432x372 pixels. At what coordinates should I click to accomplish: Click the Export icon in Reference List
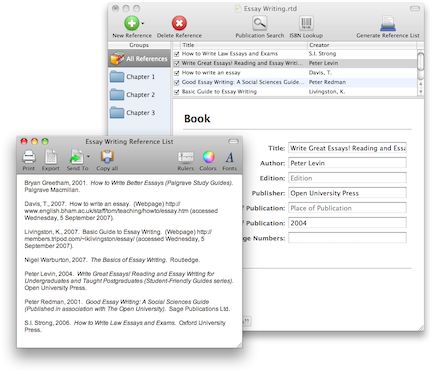coord(51,157)
